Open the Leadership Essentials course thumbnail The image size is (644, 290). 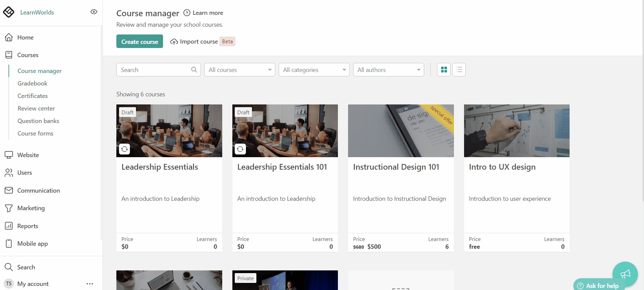[x=169, y=131]
